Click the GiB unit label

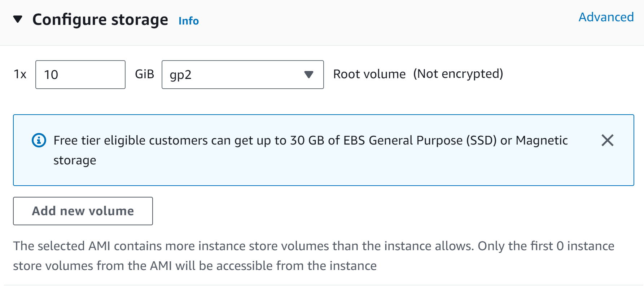tap(144, 74)
